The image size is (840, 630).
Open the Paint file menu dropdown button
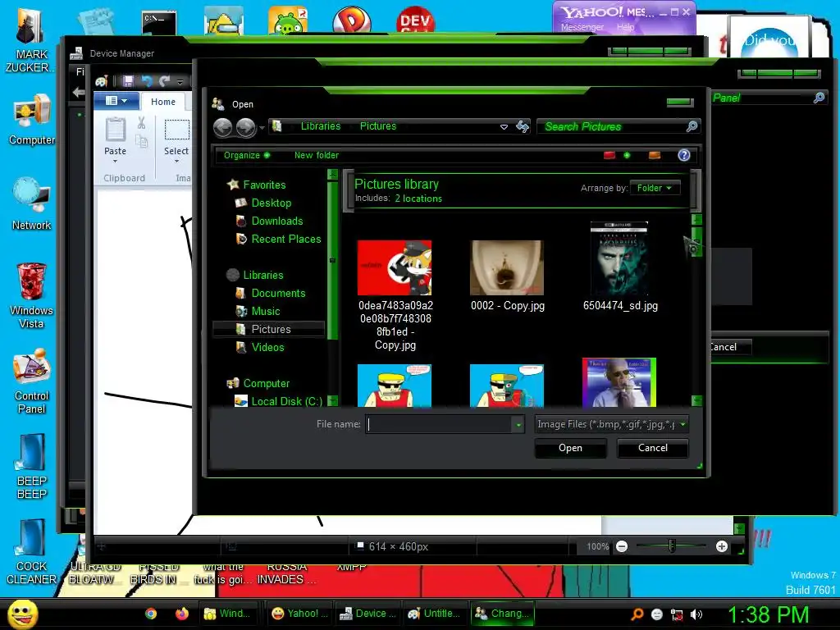(116, 101)
